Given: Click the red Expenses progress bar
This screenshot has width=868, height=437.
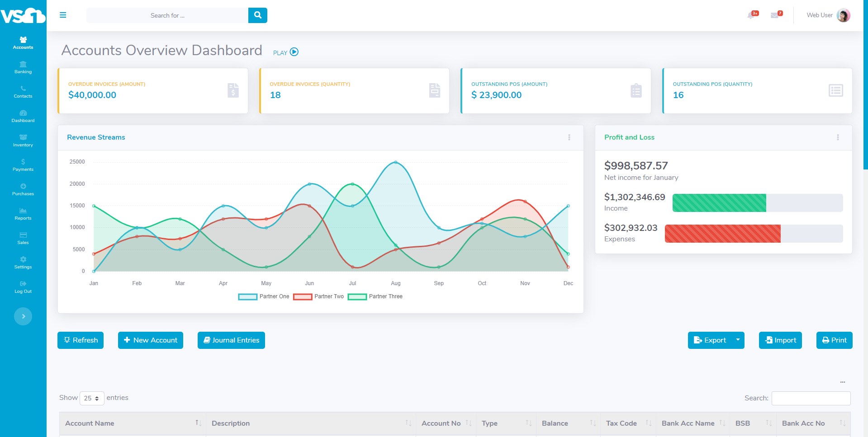Looking at the screenshot, I should point(723,234).
